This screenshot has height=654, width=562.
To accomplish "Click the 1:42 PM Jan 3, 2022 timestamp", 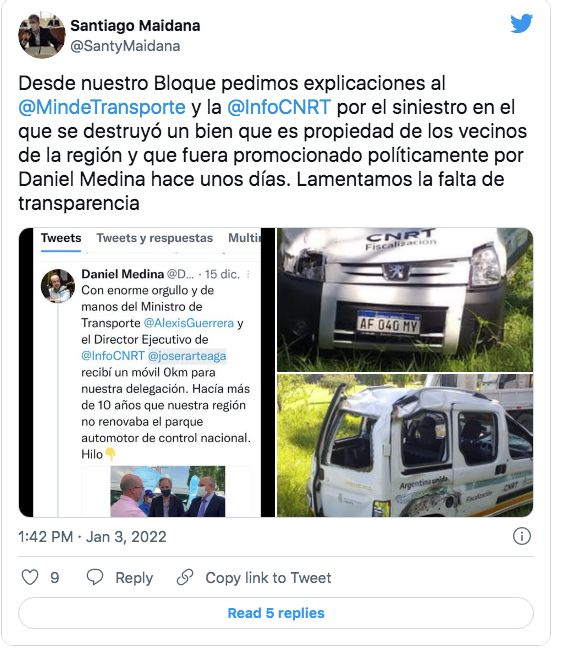I will point(92,536).
